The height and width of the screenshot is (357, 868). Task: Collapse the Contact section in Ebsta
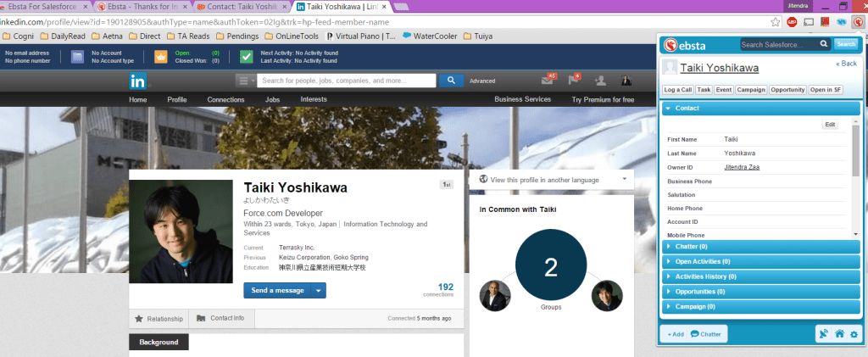coord(760,109)
